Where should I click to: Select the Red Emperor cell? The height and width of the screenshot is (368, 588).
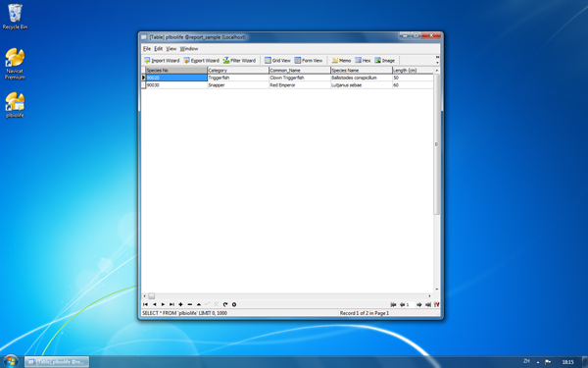point(300,85)
